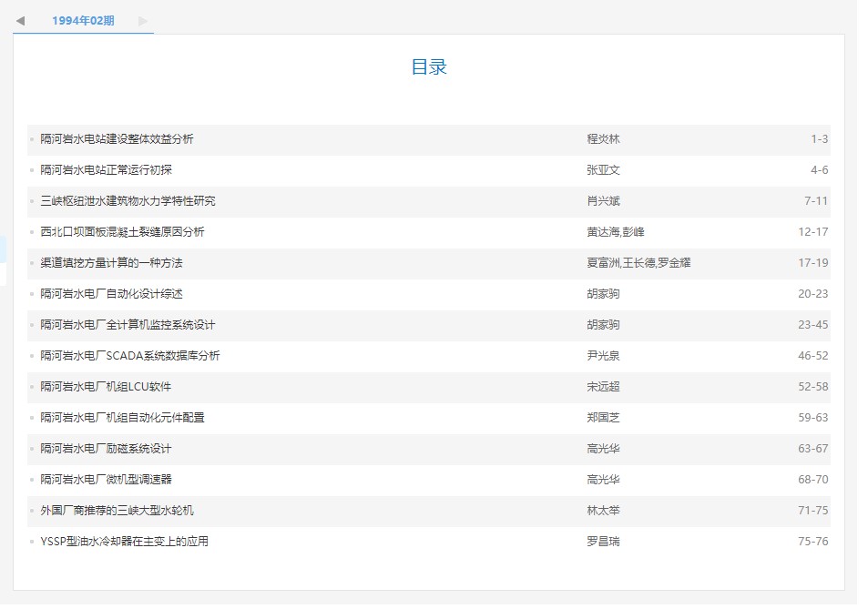Click page range 75-76
This screenshot has height=609, width=868.
point(813,542)
